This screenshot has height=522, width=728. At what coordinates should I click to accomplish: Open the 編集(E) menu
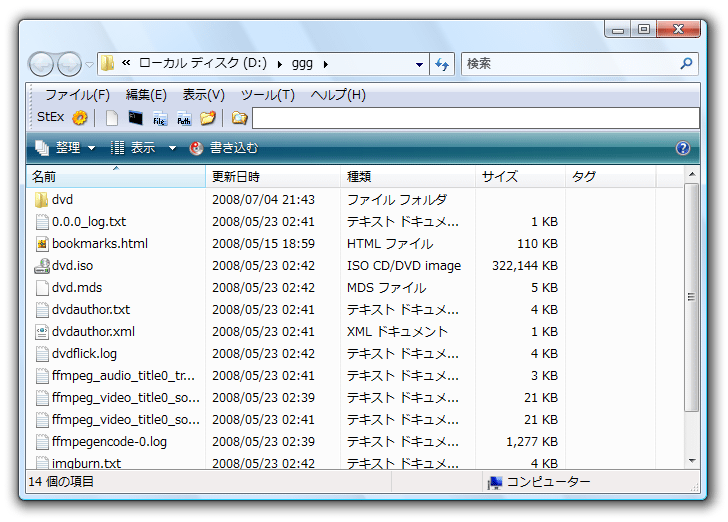point(146,95)
